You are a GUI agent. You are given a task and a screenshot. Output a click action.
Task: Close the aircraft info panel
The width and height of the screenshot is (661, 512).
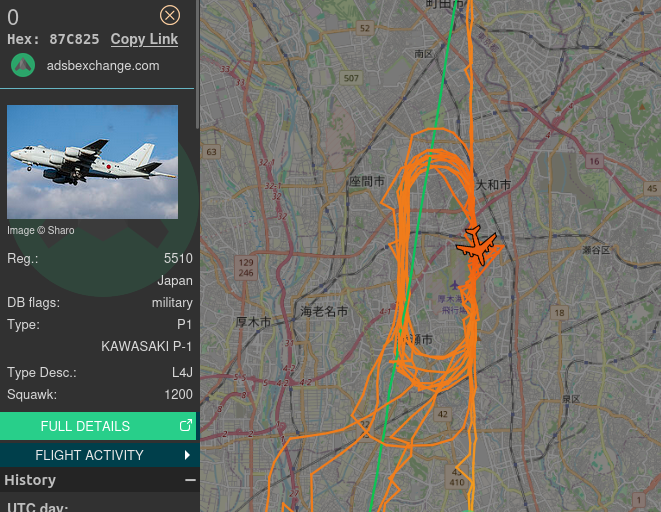pos(170,16)
